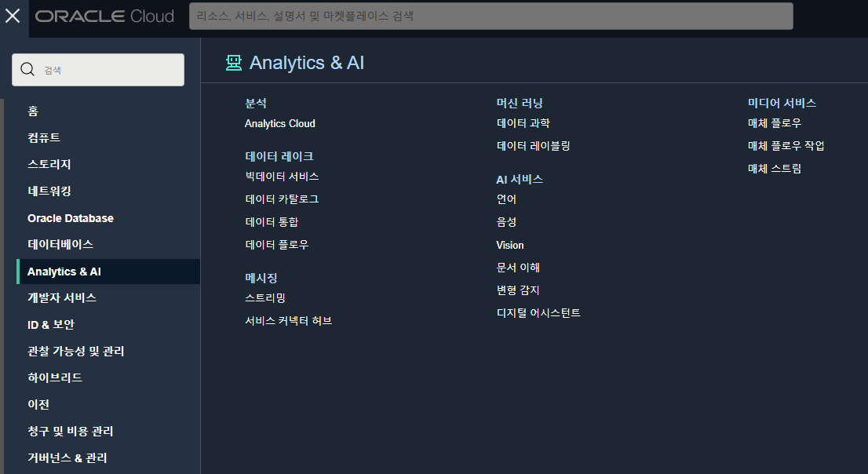Click the 머신 러닝 section heading
The width and height of the screenshot is (868, 474).
coord(520,103)
